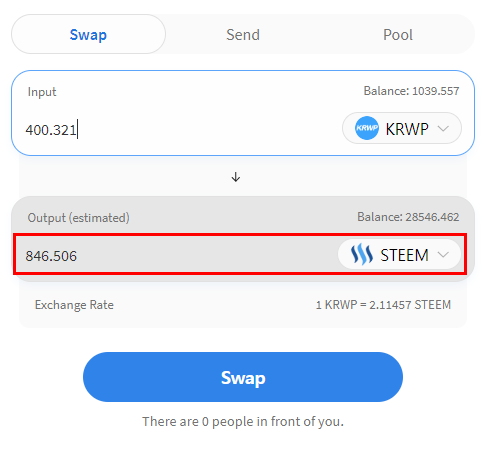Expand the STEEM token chevron

[x=443, y=255]
